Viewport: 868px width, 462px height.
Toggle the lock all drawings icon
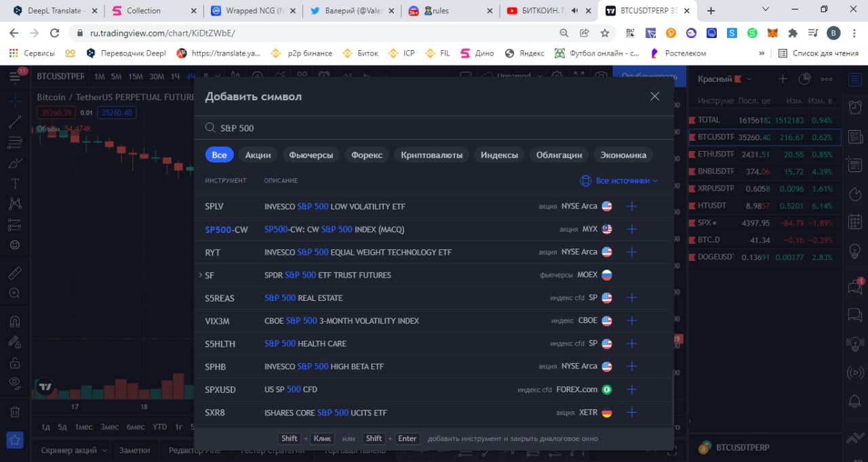click(x=15, y=362)
